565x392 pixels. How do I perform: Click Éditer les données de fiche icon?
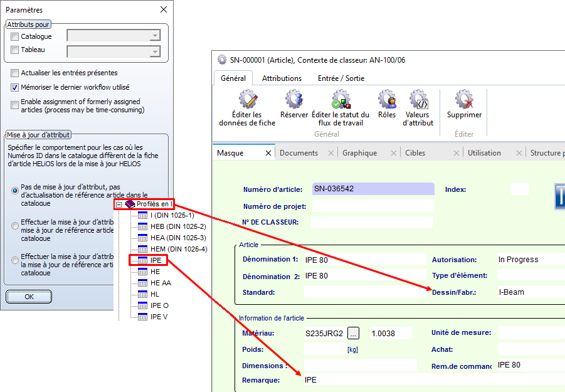[x=248, y=99]
